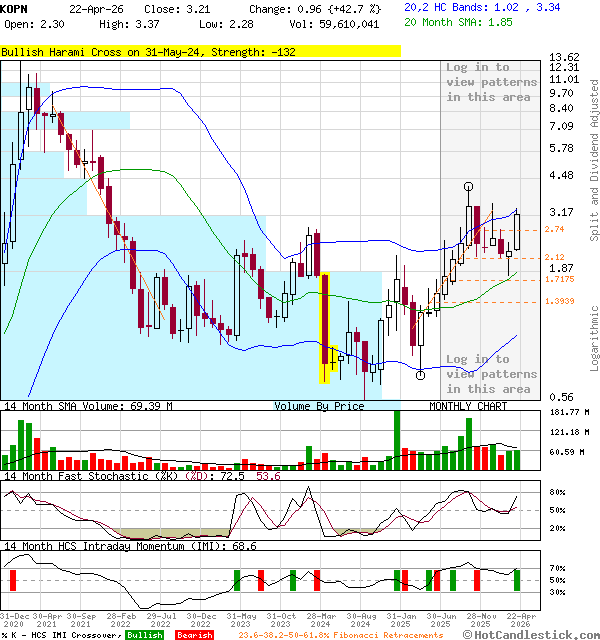
Task: Click the circle marker on the early 2025 low
Action: click(420, 375)
